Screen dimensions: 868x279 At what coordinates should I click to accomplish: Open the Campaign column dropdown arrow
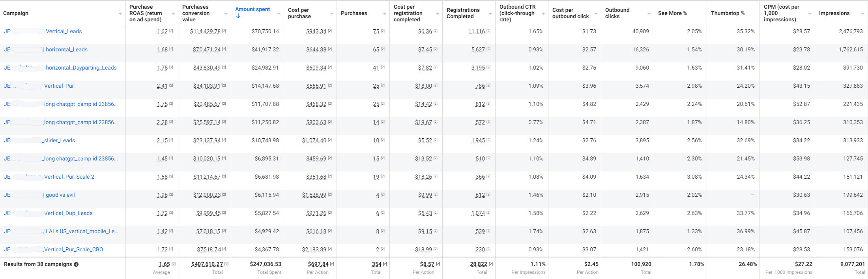[x=120, y=14]
